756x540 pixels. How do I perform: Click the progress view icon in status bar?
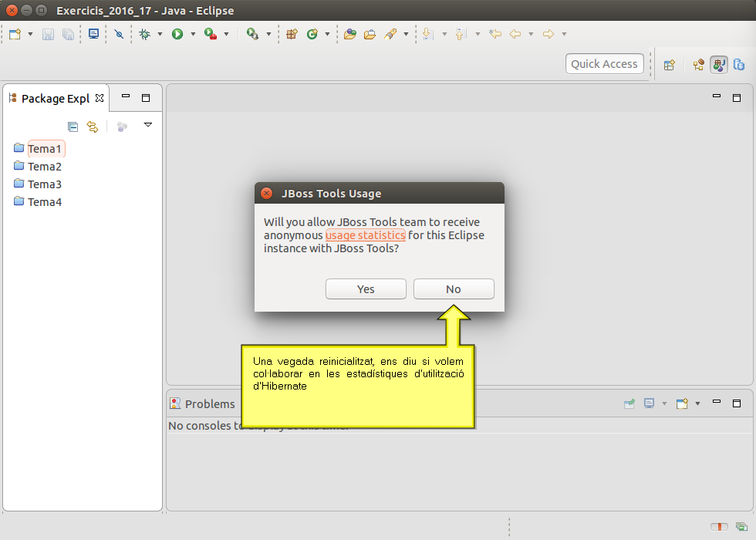(741, 526)
